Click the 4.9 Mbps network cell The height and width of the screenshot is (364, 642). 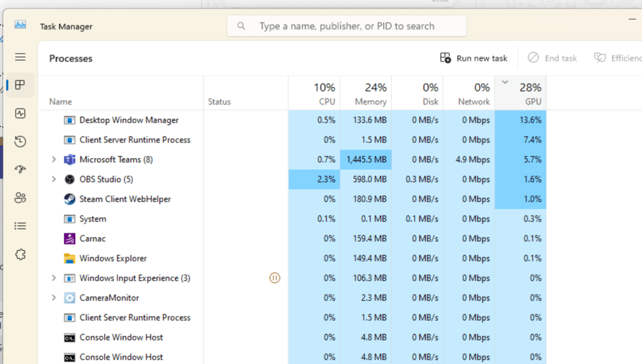(x=469, y=160)
